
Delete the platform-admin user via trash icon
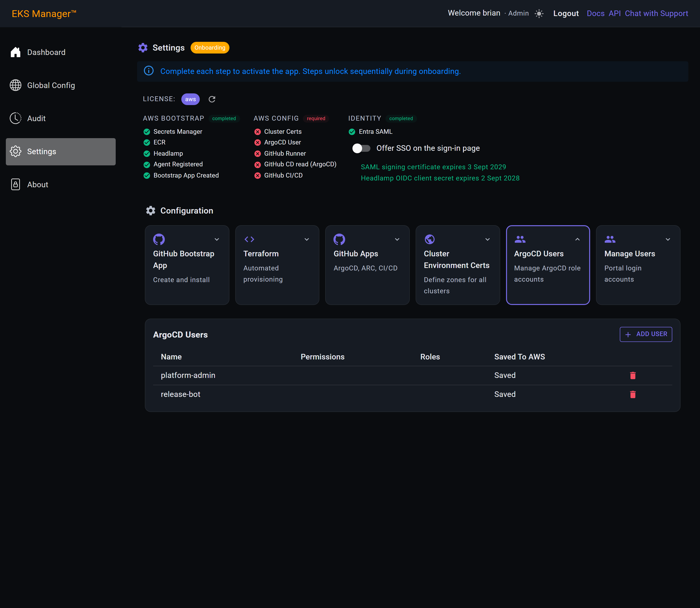[x=633, y=375]
